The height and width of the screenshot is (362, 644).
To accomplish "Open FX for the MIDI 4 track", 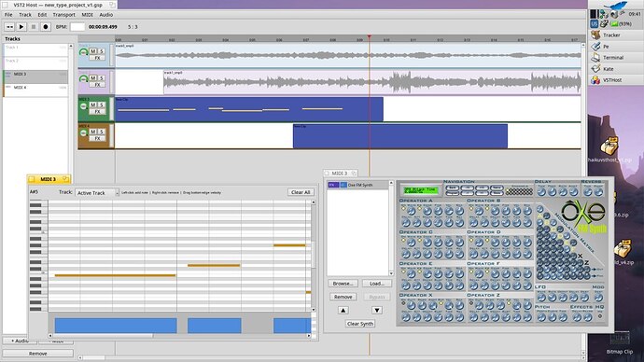I will [x=97, y=138].
